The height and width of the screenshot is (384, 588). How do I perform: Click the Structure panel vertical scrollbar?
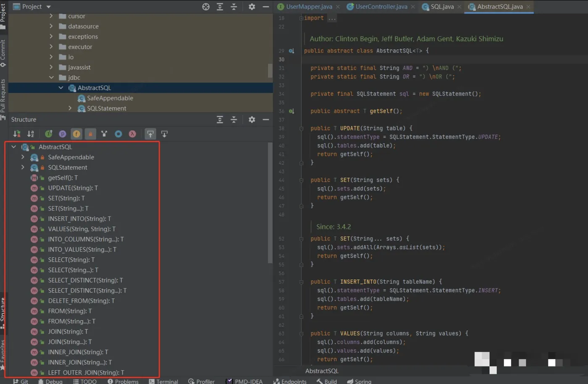270,203
